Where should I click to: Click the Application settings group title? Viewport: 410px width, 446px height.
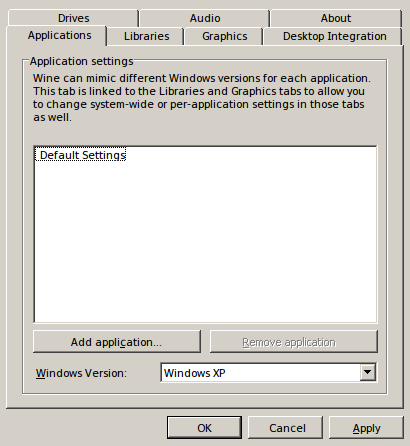81,61
